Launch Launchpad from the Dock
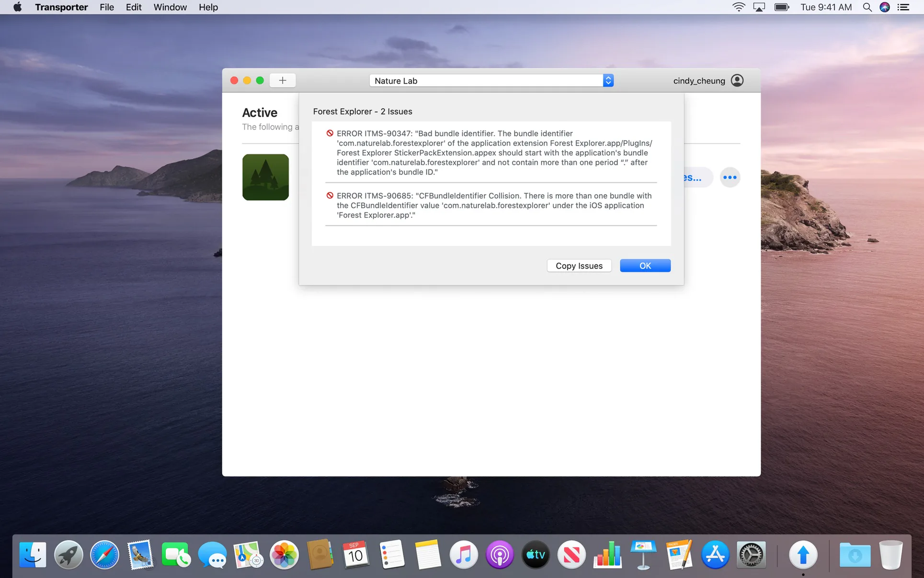Image resolution: width=924 pixels, height=578 pixels. 68,555
